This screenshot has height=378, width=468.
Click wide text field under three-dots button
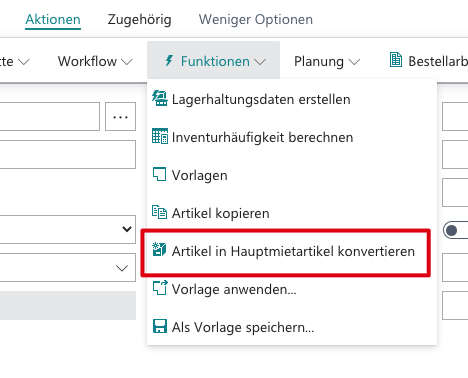(x=68, y=154)
